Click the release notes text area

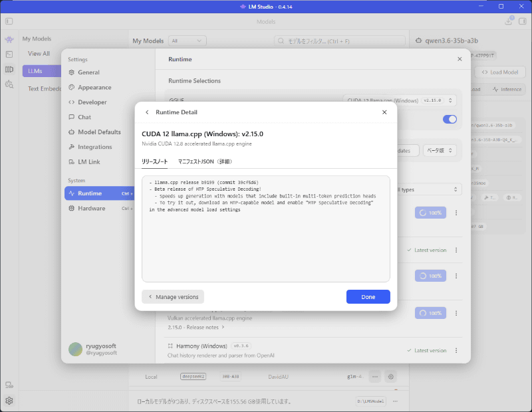[x=266, y=229]
